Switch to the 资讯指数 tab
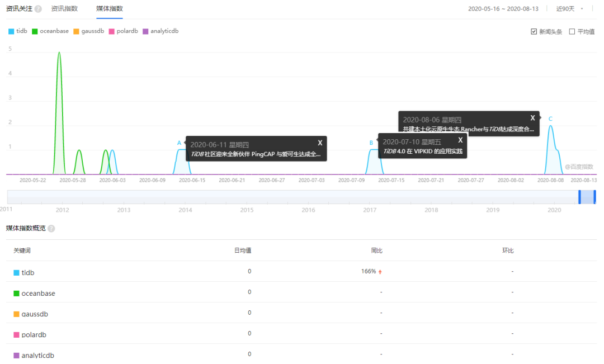 tap(64, 9)
